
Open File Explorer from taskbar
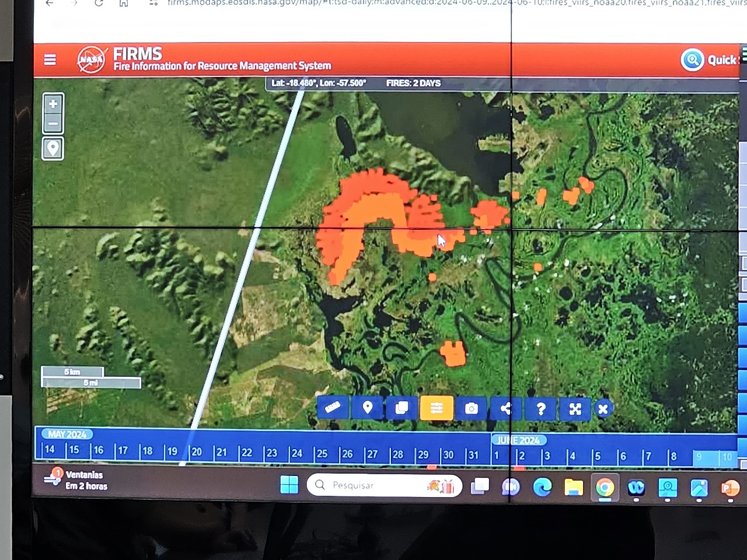tap(573, 487)
